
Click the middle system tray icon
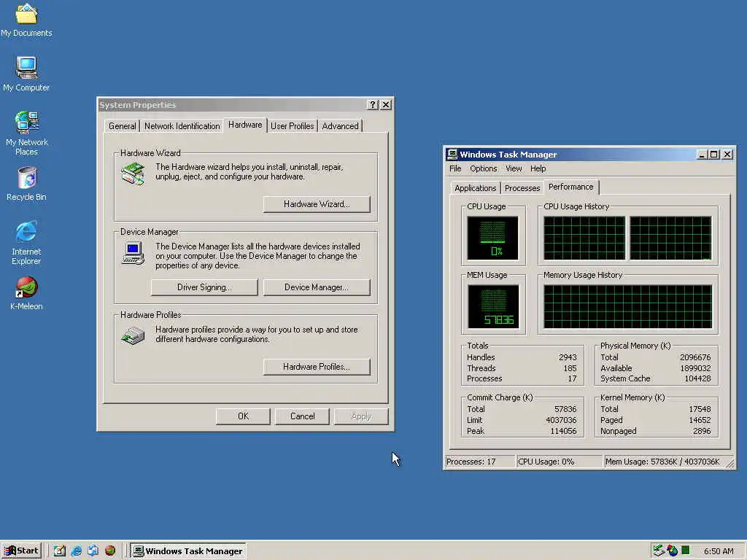(672, 551)
